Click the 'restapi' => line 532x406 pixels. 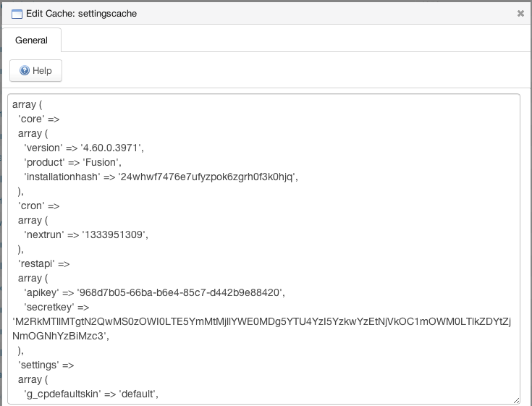(x=44, y=263)
